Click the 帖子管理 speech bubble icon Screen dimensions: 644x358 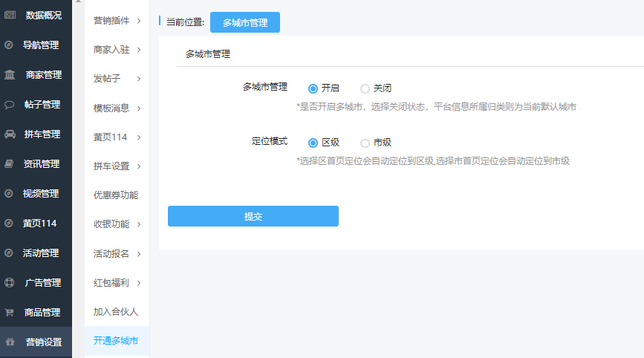click(x=9, y=104)
